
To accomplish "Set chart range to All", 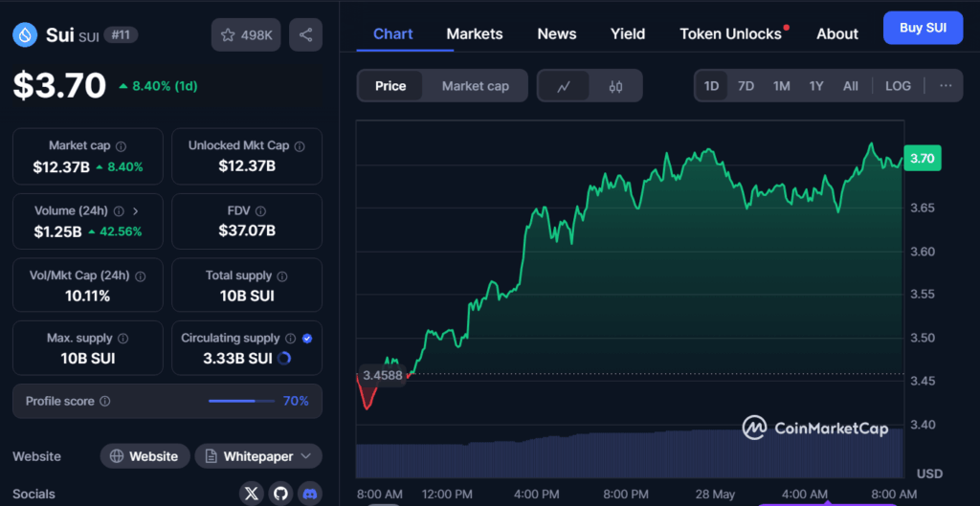I will [851, 86].
